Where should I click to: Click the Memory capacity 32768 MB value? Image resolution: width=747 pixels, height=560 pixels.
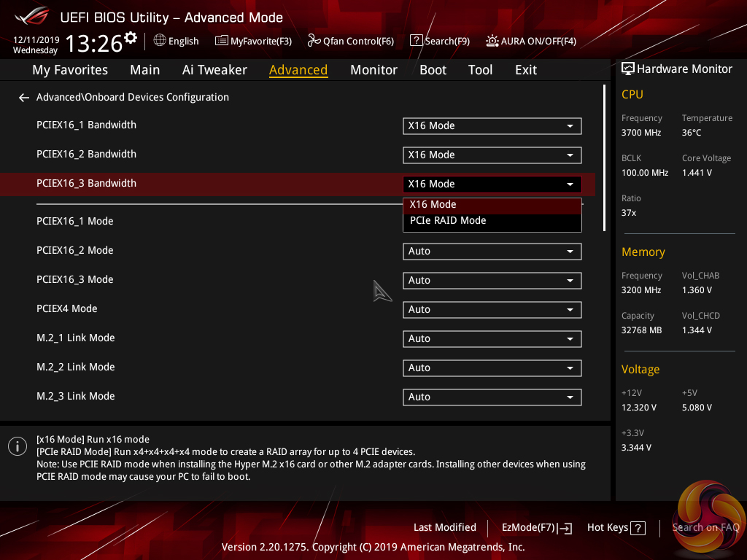(641, 330)
